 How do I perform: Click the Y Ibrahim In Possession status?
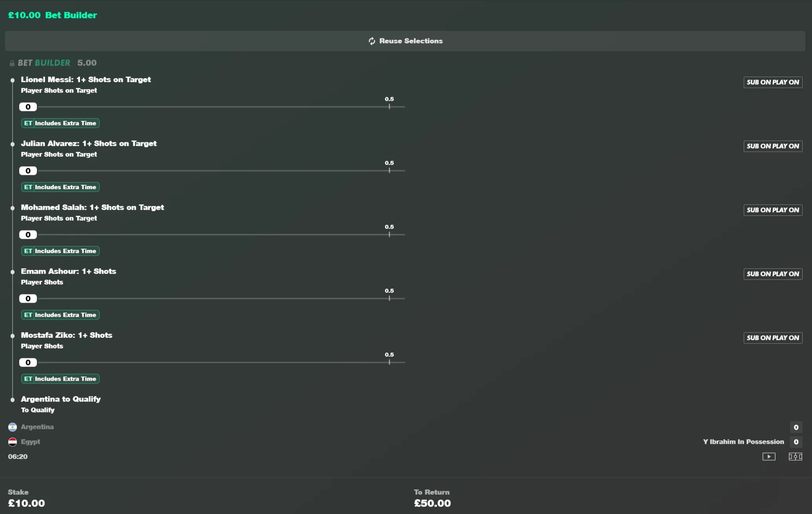coord(743,442)
